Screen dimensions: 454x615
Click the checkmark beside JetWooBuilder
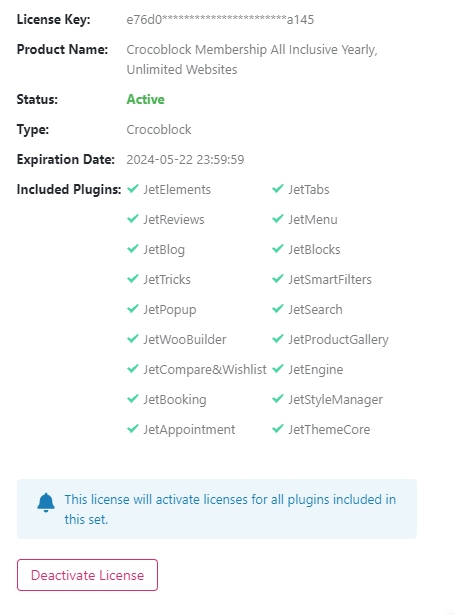click(133, 338)
